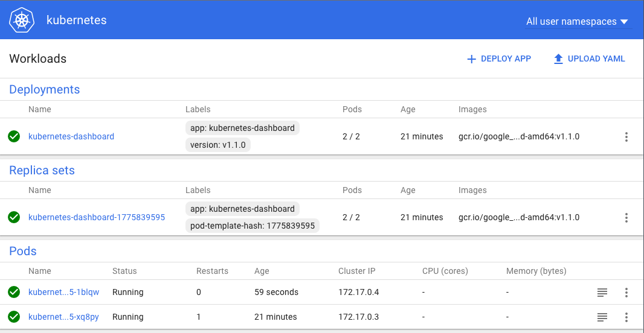The height and width of the screenshot is (333, 644).
Task: Click green status check of 5-xq8py pod
Action: tap(14, 317)
